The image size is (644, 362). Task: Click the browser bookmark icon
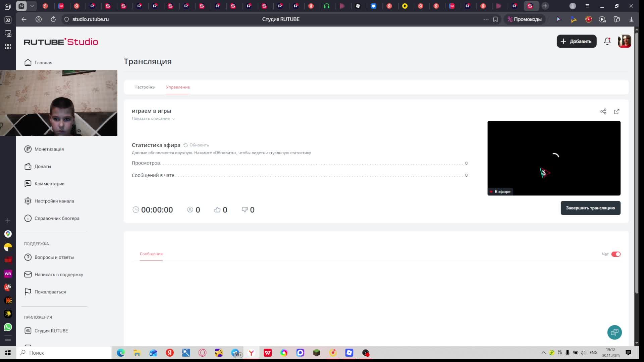click(495, 19)
